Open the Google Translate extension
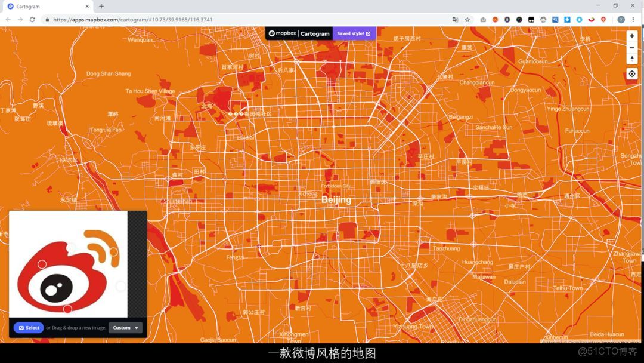This screenshot has height=363, width=644. (x=455, y=19)
